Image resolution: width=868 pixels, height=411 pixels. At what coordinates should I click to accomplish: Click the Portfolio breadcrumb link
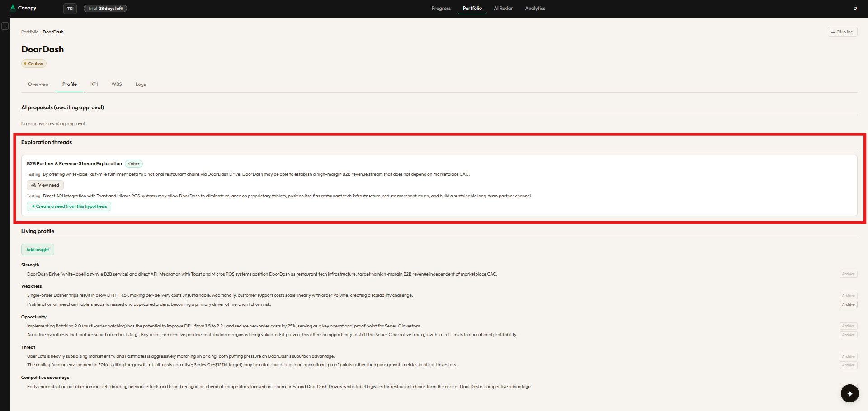coord(30,32)
